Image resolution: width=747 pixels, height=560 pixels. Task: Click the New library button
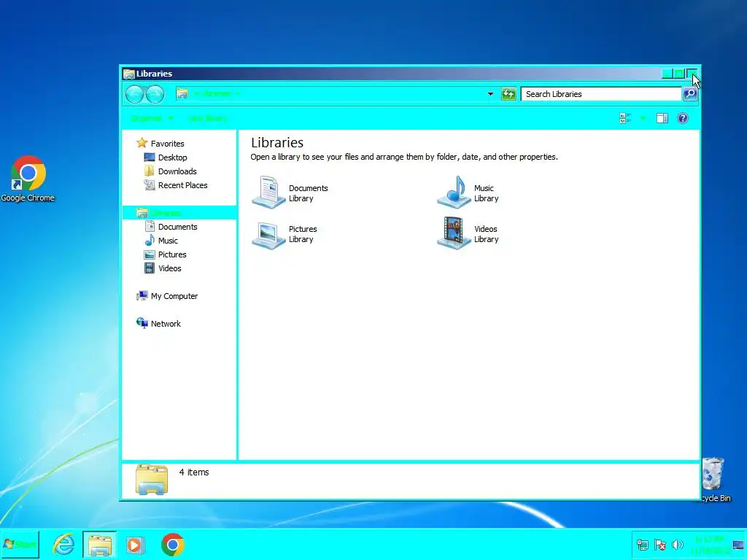coord(207,118)
